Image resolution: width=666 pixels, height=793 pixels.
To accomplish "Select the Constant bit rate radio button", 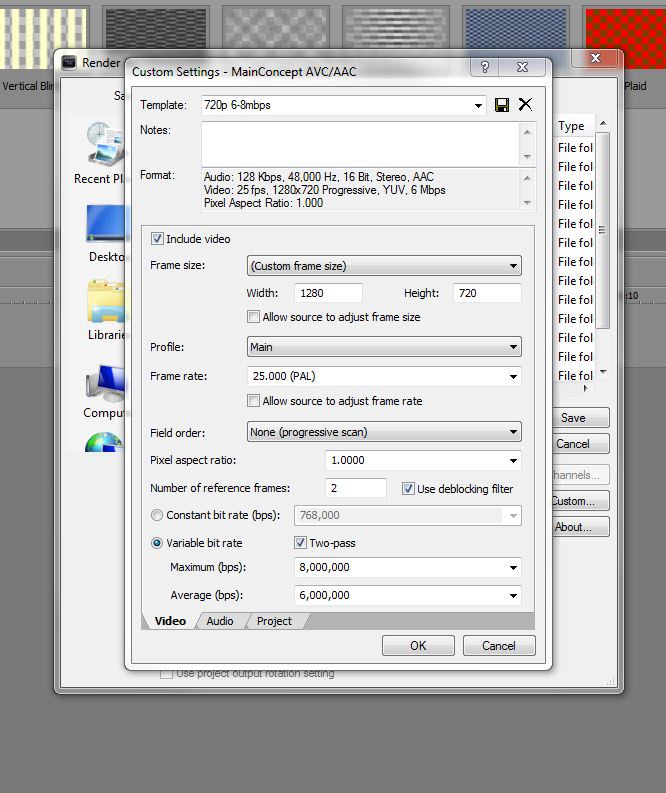I will pyautogui.click(x=157, y=516).
